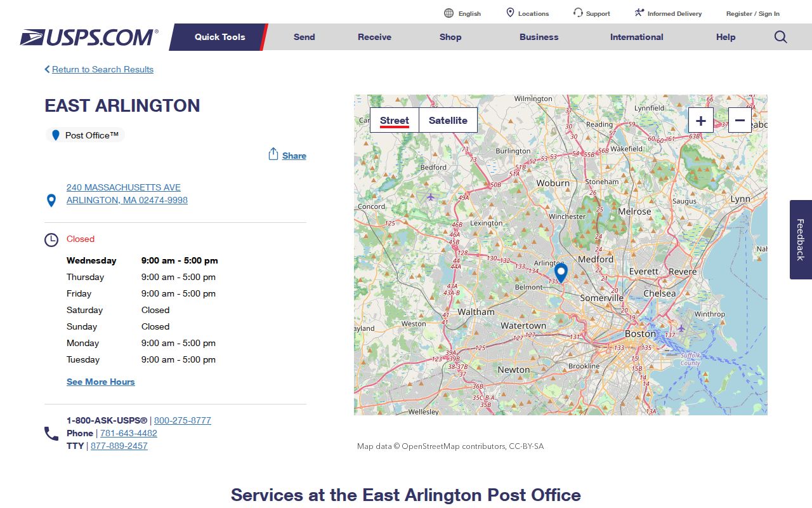Open the Receive menu
This screenshot has width=812, height=508.
[374, 37]
